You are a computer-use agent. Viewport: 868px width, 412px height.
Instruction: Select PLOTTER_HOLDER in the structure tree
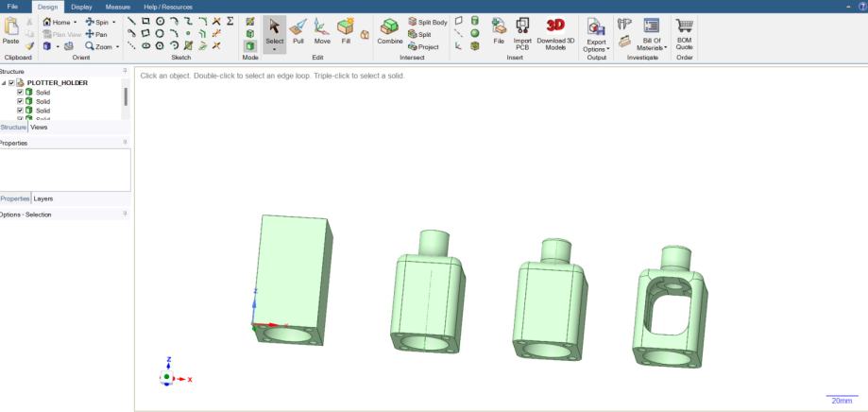tap(57, 83)
